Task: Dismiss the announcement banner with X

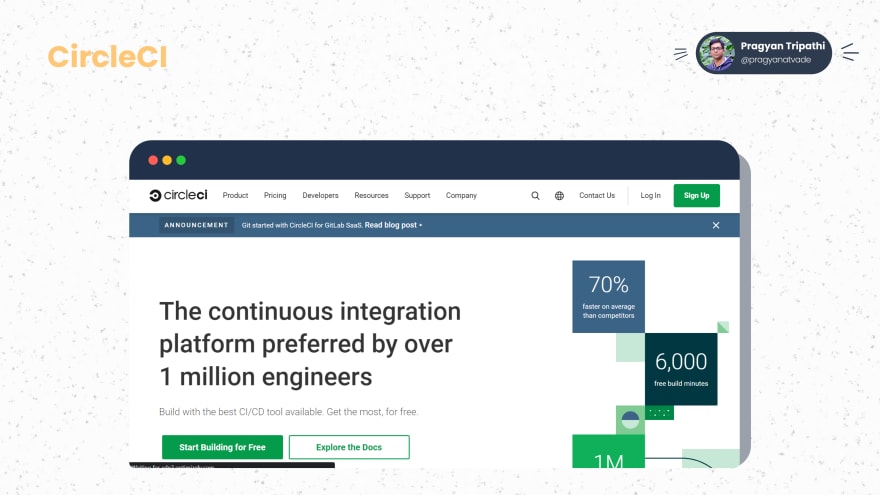Action: [x=716, y=225]
